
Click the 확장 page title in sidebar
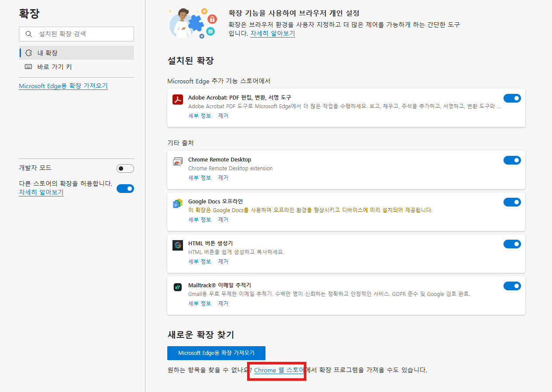click(29, 14)
